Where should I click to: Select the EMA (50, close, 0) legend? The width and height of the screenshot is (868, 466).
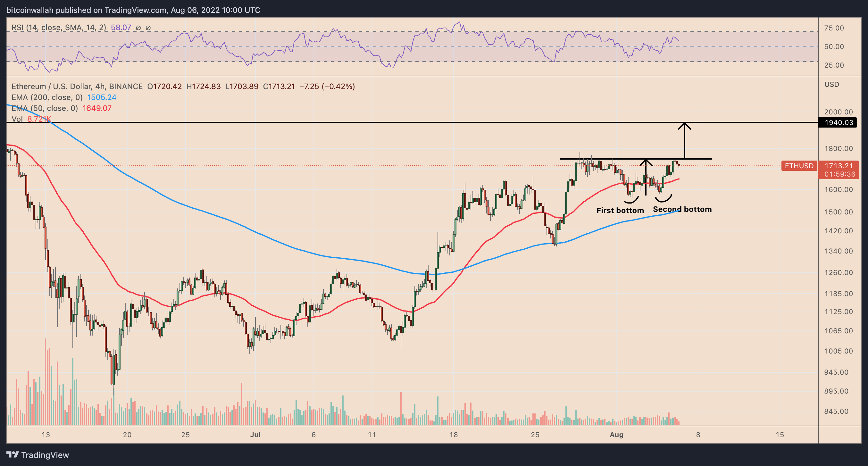tap(45, 108)
